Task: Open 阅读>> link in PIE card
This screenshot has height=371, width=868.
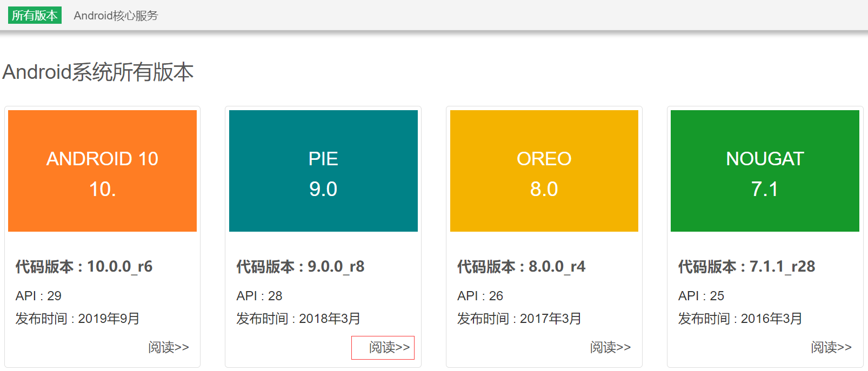Action: (x=389, y=347)
